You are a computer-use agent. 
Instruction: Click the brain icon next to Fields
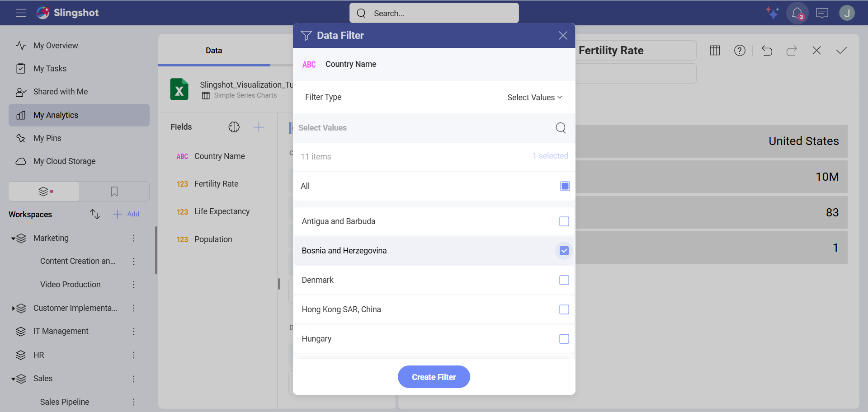(234, 127)
